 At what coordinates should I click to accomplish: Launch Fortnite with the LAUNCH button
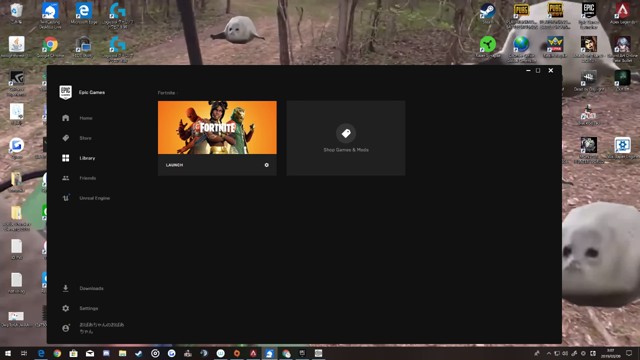(x=174, y=165)
